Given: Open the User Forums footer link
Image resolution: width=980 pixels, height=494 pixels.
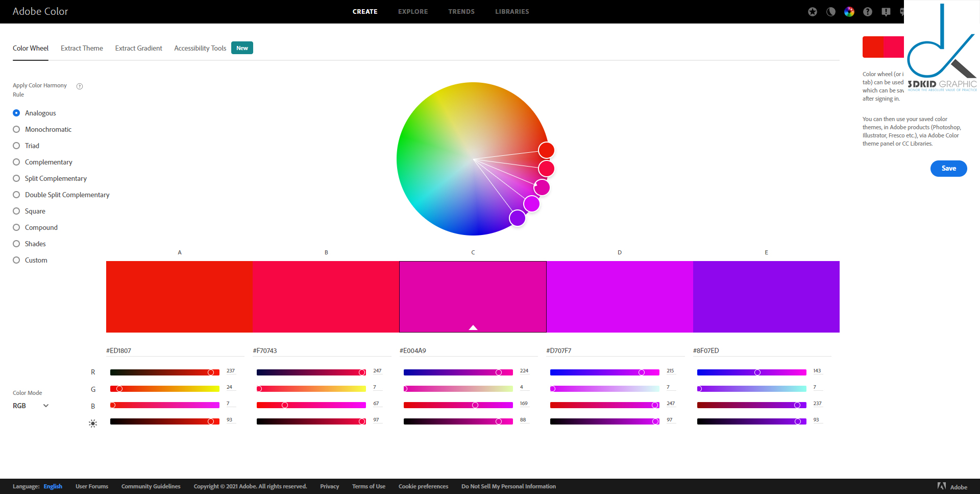Looking at the screenshot, I should coord(92,486).
